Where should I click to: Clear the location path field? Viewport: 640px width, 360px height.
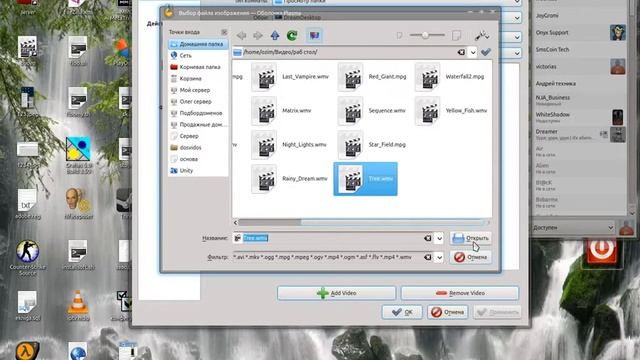(461, 52)
